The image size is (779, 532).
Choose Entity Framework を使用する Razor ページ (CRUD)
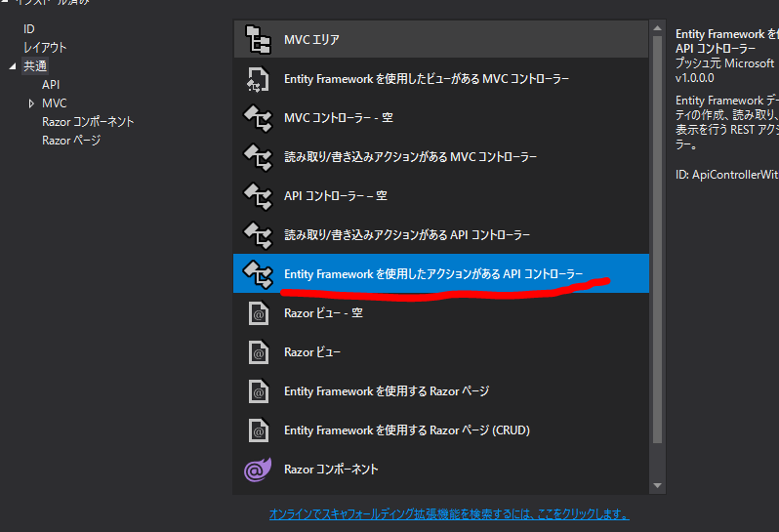pyautogui.click(x=407, y=430)
